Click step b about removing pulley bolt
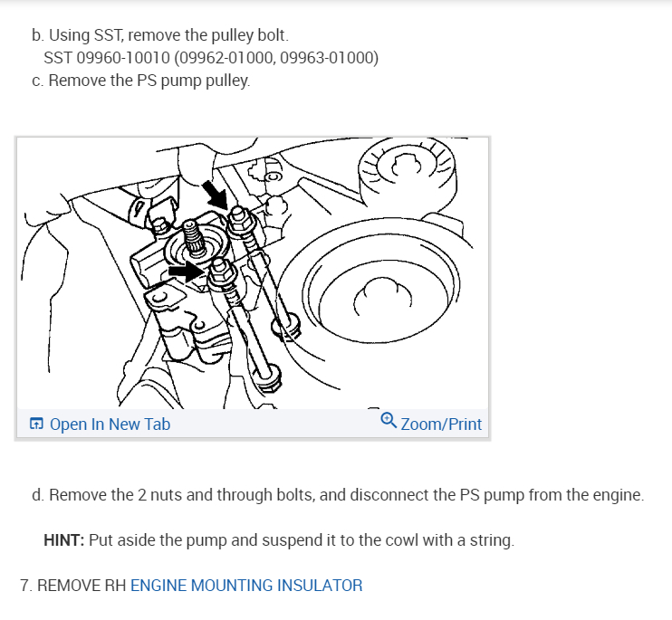 160,35
